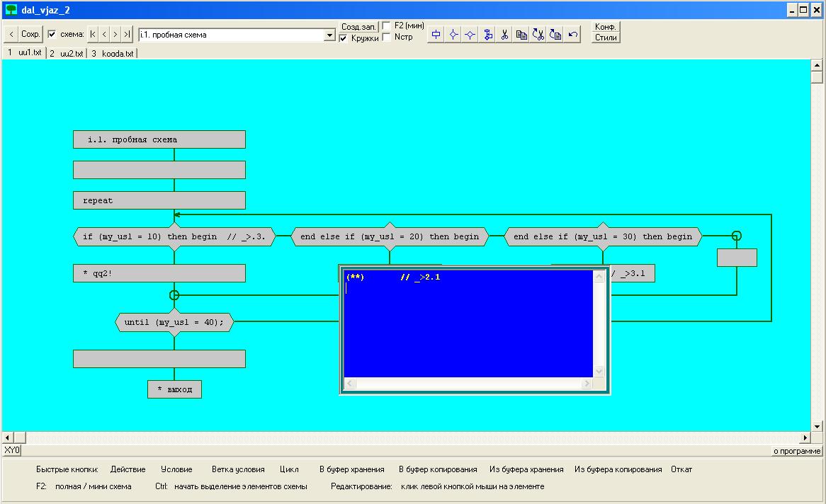The width and height of the screenshot is (826, 504).
Task: Jump to the last scheme with '>|'
Action: [x=127, y=34]
